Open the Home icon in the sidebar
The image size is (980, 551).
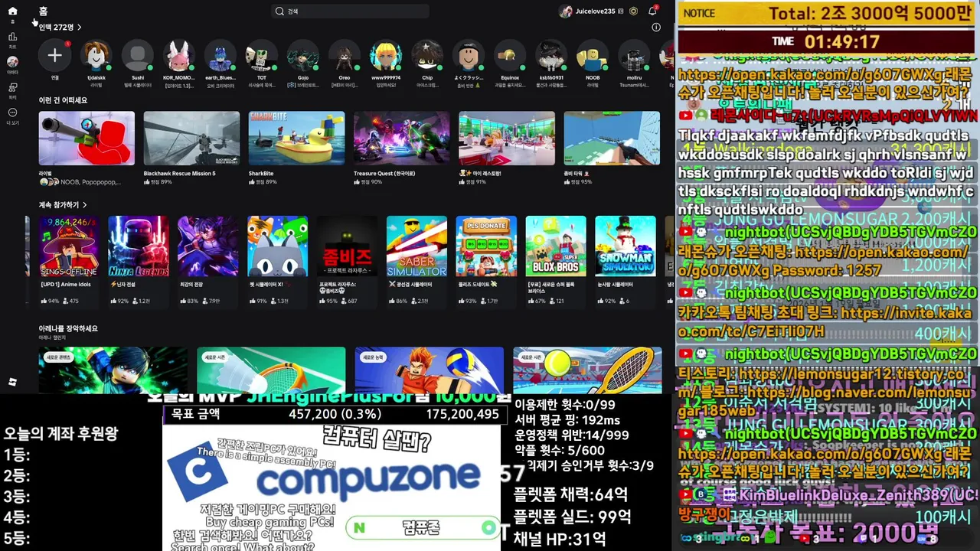tap(12, 11)
